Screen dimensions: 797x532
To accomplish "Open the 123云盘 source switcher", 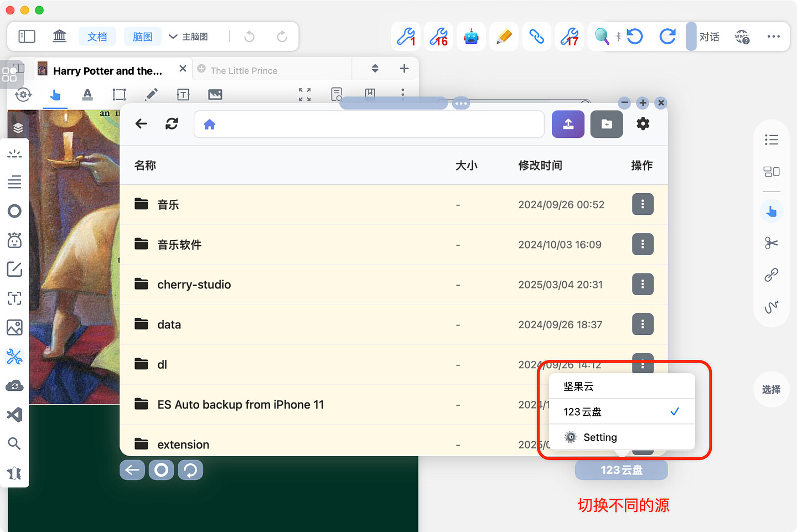I will (622, 470).
